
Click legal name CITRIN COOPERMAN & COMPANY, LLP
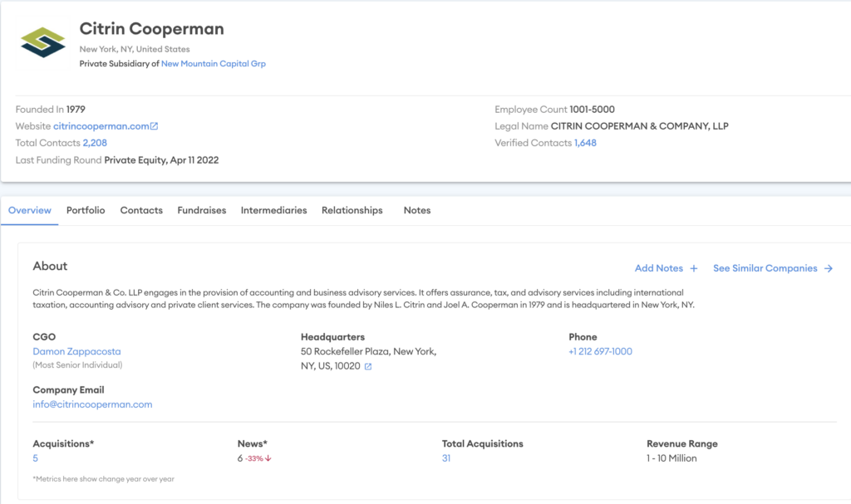click(x=639, y=126)
